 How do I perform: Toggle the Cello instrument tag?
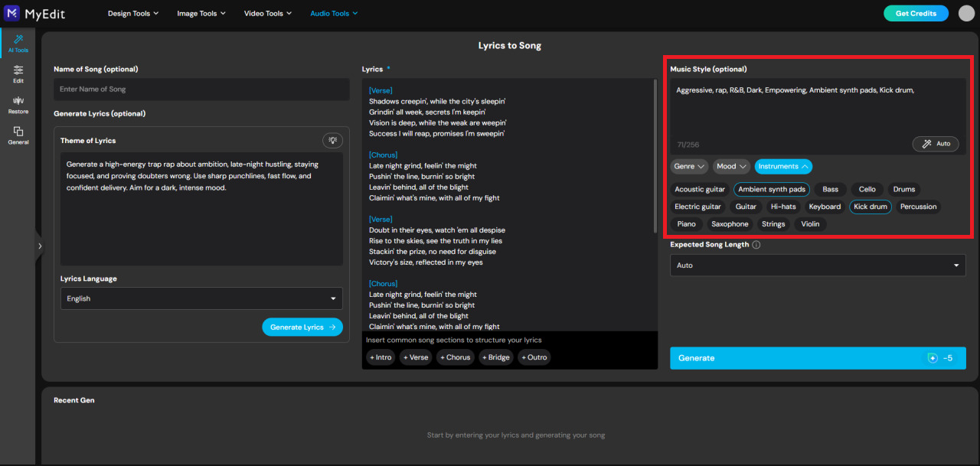[867, 189]
